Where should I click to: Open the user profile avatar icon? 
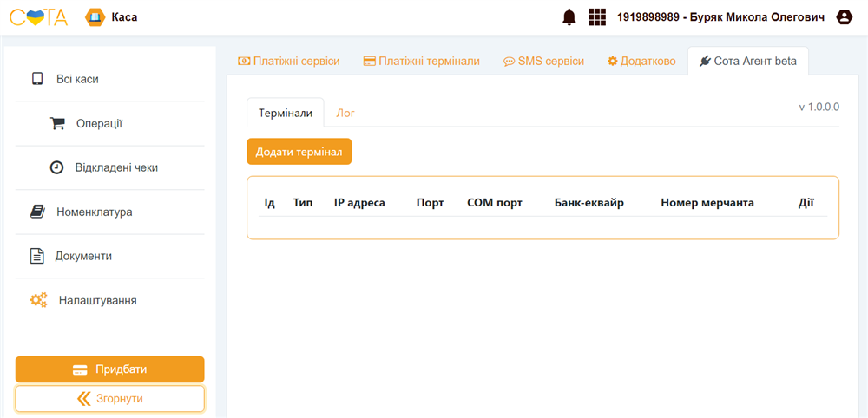click(845, 17)
